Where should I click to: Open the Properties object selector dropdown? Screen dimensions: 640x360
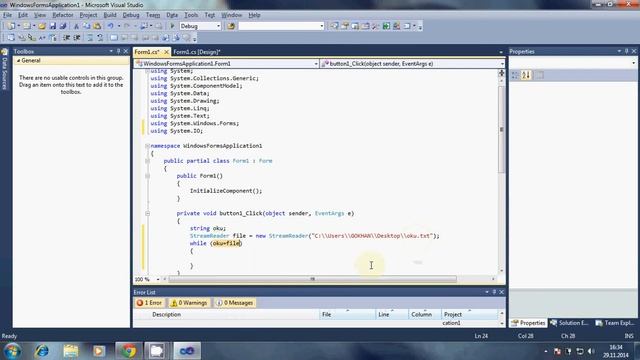(633, 63)
